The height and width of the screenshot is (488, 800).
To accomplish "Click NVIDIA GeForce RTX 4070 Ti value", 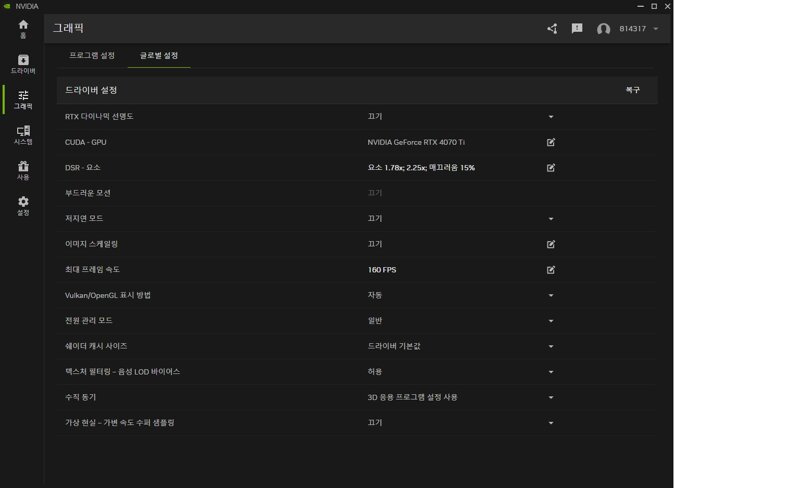I will pyautogui.click(x=416, y=142).
